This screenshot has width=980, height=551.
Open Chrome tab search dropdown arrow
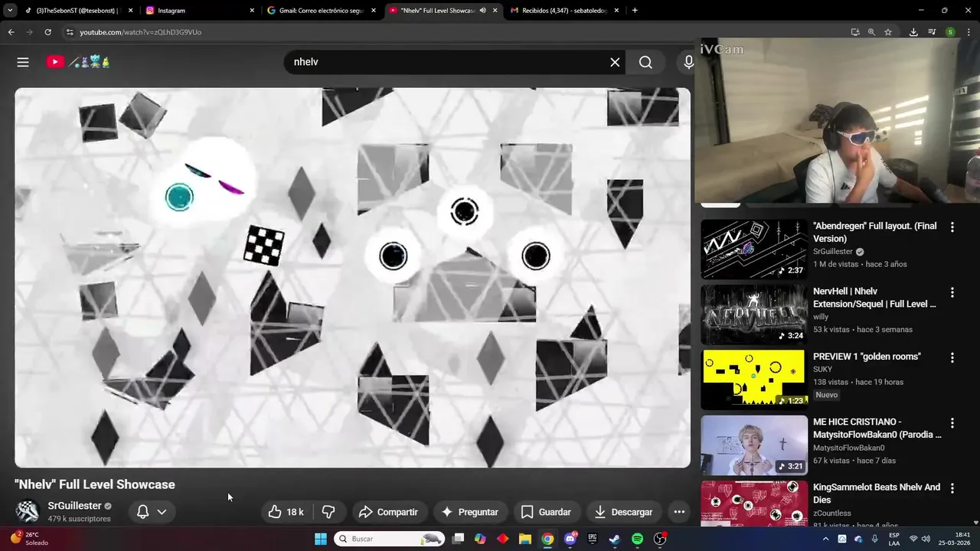10,11
